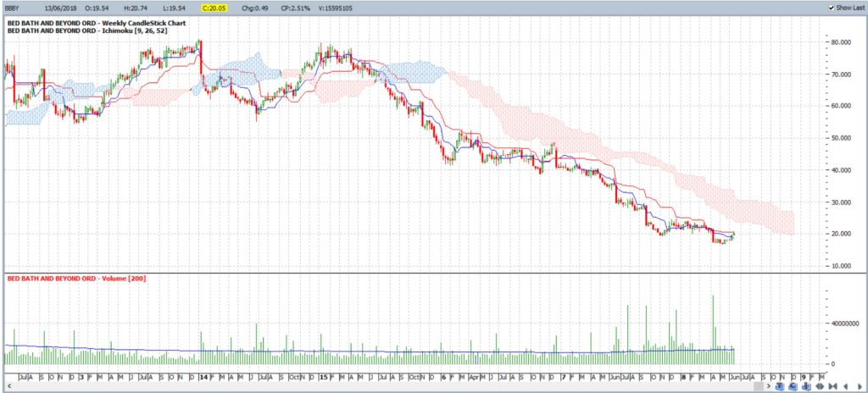Select the Volume [200] indicator label
Viewport: 868px width, 393px height.
tap(125, 279)
